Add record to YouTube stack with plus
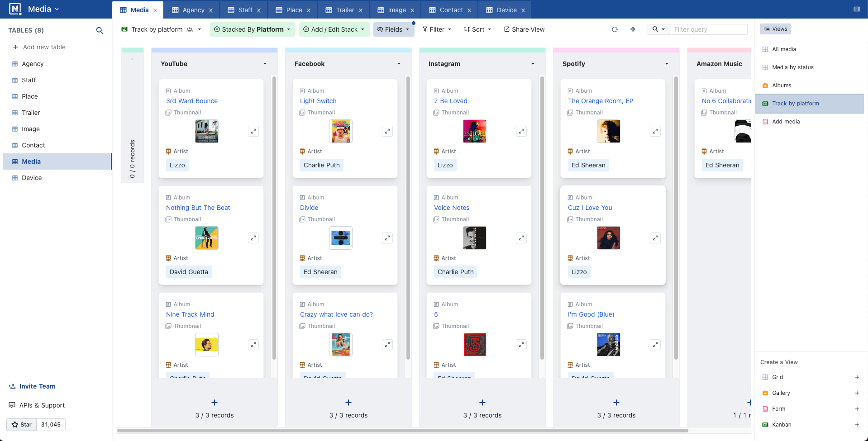868x441 pixels. pos(215,403)
